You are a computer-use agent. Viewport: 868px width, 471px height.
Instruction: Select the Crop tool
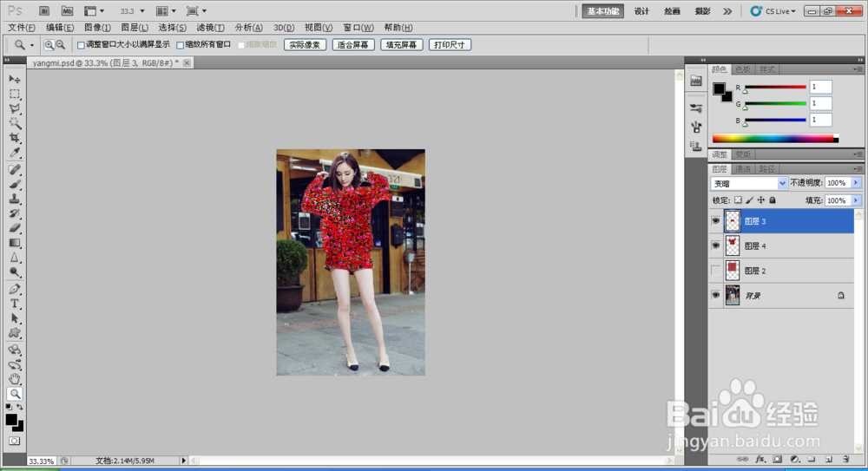[15, 138]
